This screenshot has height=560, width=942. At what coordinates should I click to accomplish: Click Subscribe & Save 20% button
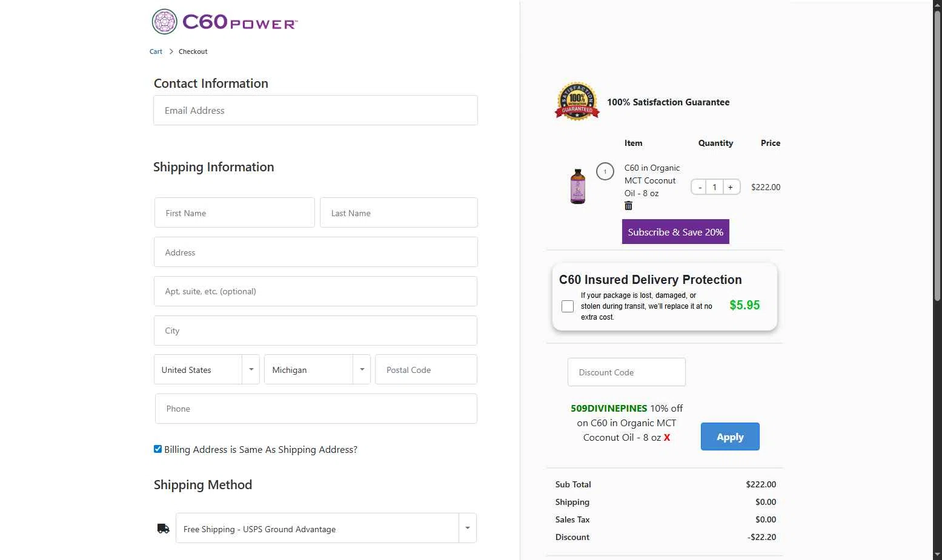[675, 232]
